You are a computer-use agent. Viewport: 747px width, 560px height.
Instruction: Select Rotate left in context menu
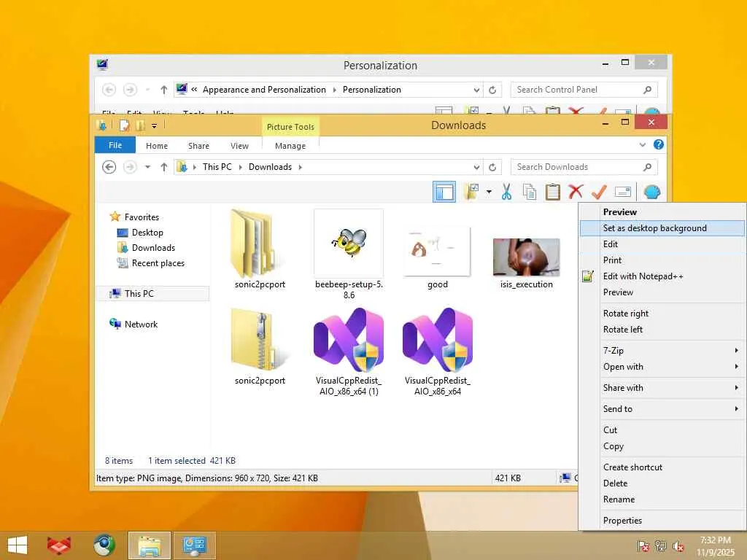(x=662, y=330)
